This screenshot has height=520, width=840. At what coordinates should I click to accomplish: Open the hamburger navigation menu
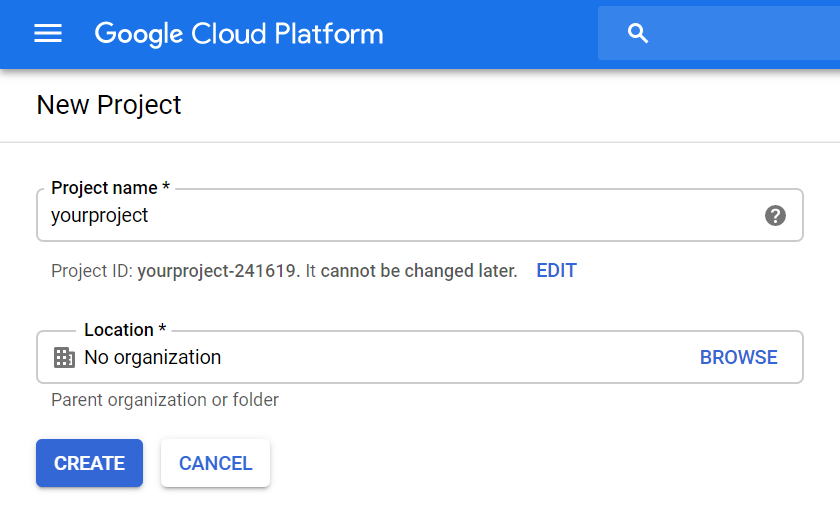point(48,34)
